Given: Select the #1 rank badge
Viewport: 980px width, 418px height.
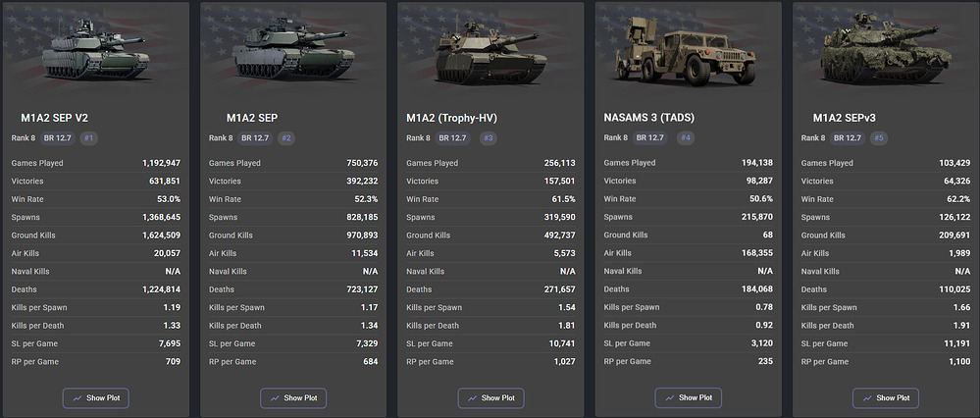Looking at the screenshot, I should (88, 138).
